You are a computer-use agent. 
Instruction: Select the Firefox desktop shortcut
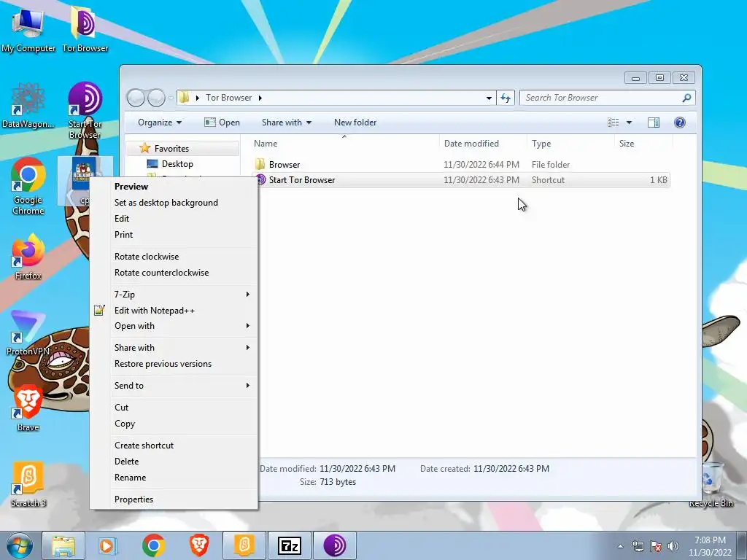28,257
